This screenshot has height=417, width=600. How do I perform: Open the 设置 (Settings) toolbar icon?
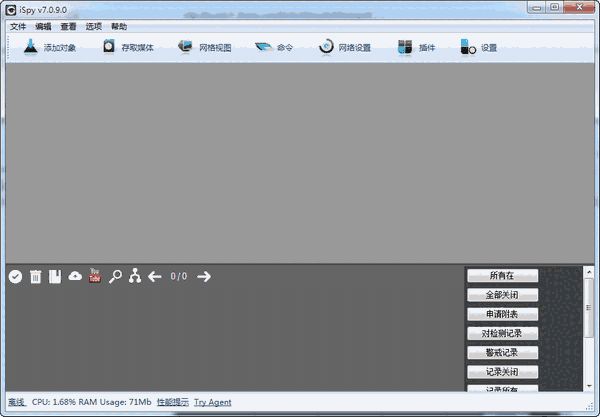point(468,47)
